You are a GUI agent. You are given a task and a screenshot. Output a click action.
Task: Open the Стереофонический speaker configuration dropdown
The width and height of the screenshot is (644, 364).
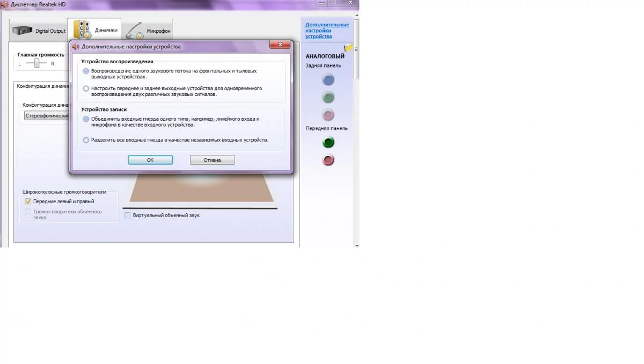tap(47, 116)
